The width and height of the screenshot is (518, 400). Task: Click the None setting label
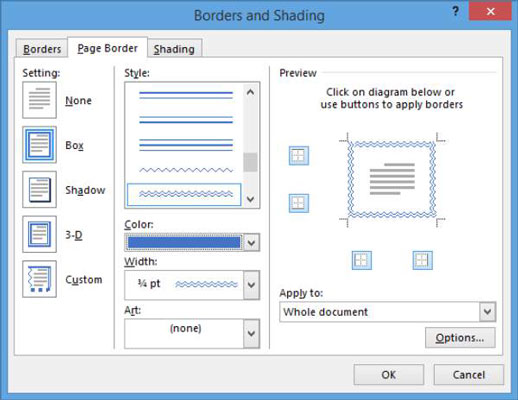coord(78,100)
